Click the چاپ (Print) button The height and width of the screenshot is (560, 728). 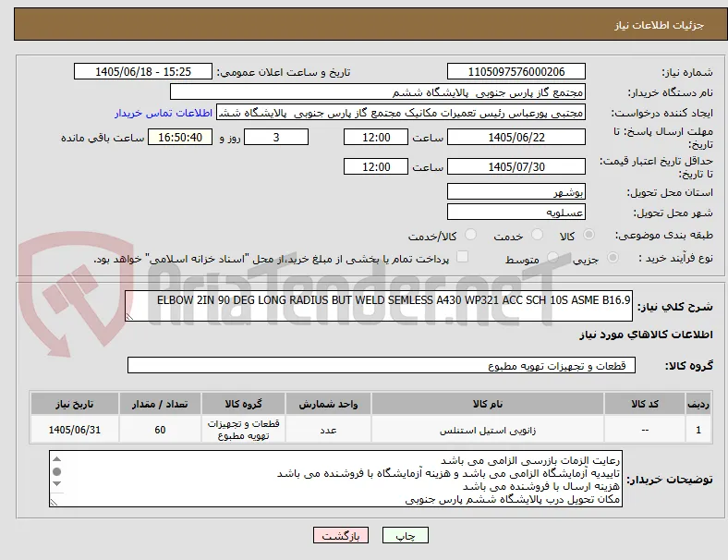point(405,535)
